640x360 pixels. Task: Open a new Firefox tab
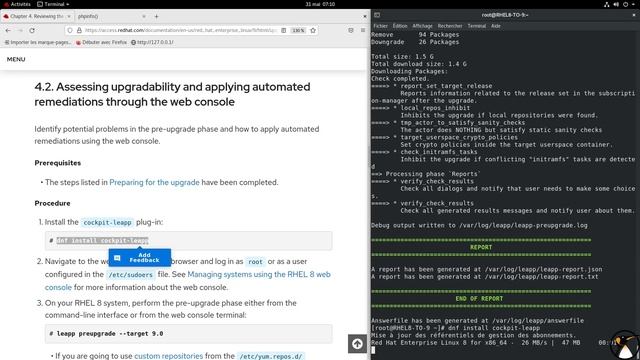(156, 16)
